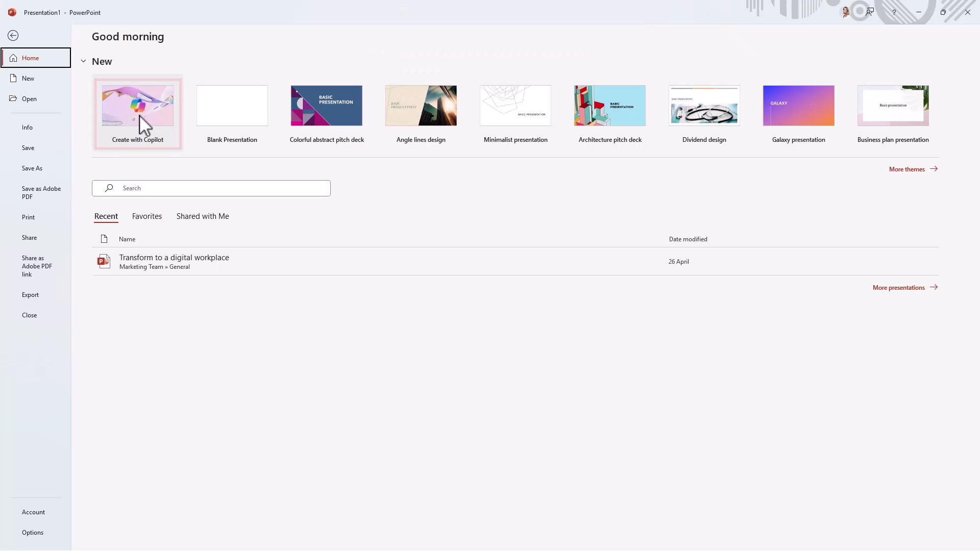Select Create with Copilot thumbnail
Image resolution: width=980 pixels, height=551 pixels.
click(138, 106)
